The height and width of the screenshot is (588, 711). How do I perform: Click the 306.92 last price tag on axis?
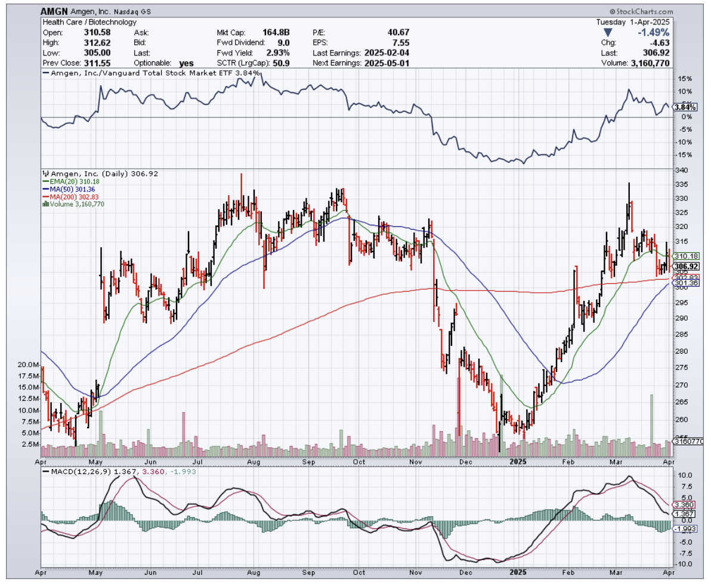click(684, 266)
